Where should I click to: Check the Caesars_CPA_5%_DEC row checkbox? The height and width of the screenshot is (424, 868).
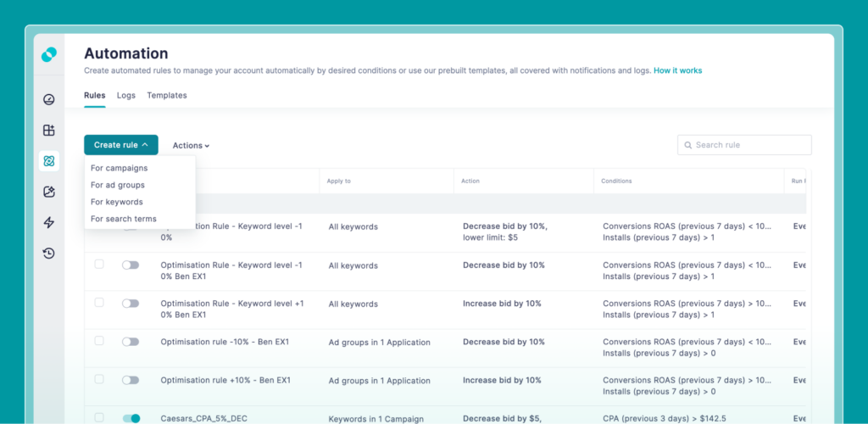click(x=99, y=417)
